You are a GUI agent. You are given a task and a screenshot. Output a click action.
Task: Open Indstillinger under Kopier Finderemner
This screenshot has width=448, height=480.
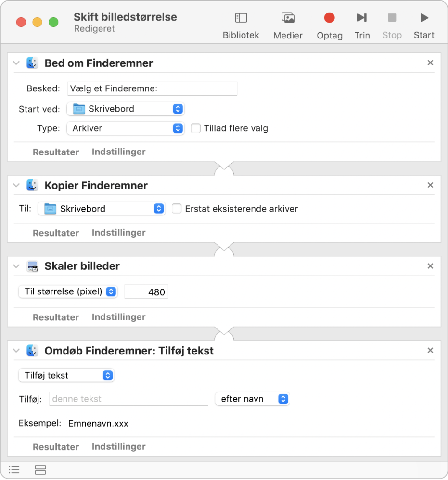click(x=118, y=233)
